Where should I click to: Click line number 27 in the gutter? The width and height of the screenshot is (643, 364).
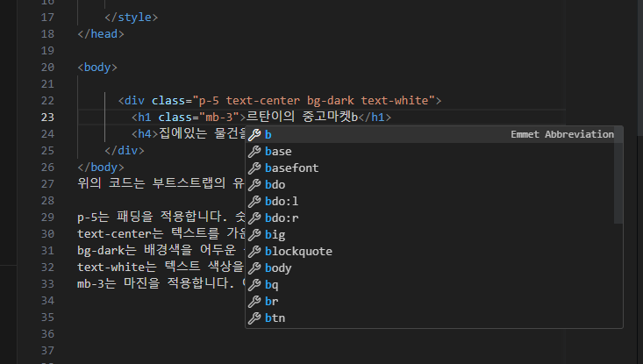pos(47,184)
